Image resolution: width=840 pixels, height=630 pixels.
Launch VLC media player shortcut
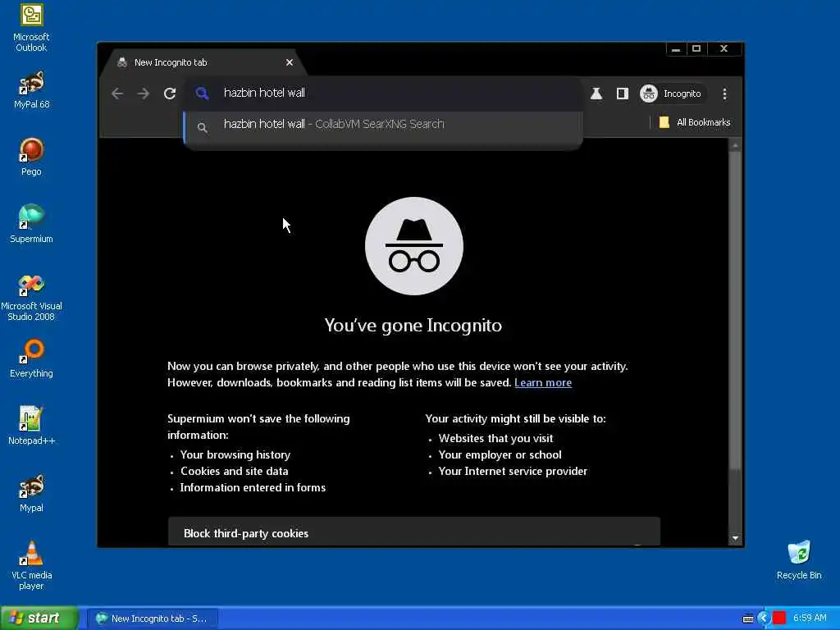(31, 565)
